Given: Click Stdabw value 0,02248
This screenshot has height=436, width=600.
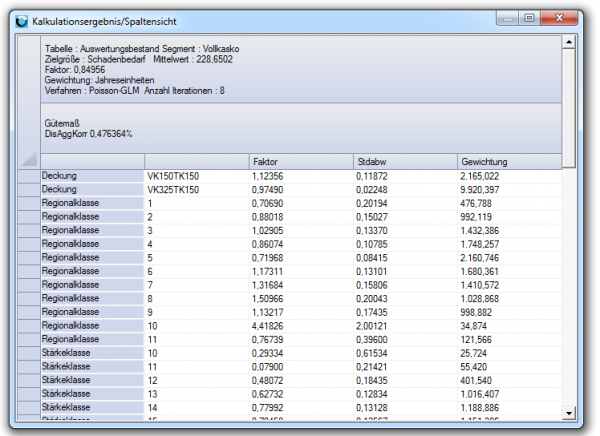Looking at the screenshot, I should (372, 190).
